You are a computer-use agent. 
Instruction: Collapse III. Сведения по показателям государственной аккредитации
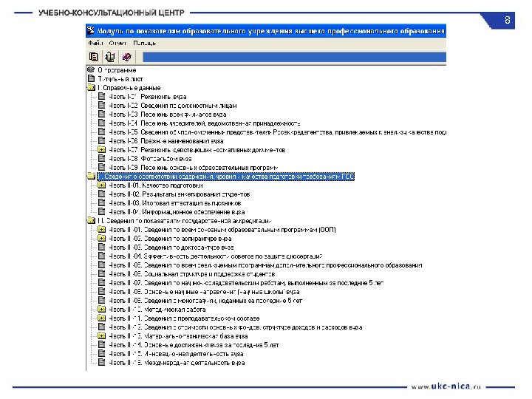click(92, 220)
